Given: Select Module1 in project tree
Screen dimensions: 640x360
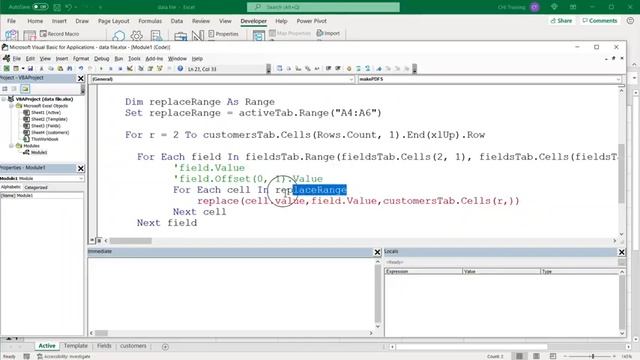Looking at the screenshot, I should [35, 152].
